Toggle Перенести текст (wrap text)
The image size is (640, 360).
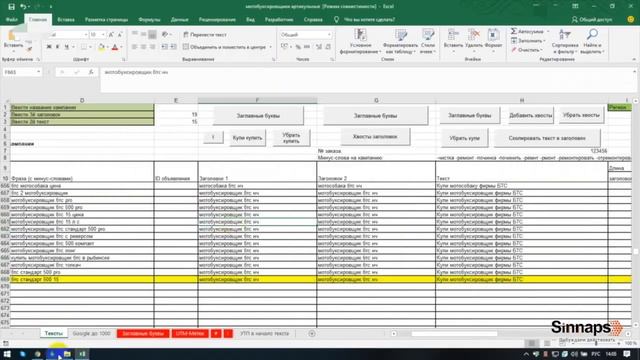205,35
